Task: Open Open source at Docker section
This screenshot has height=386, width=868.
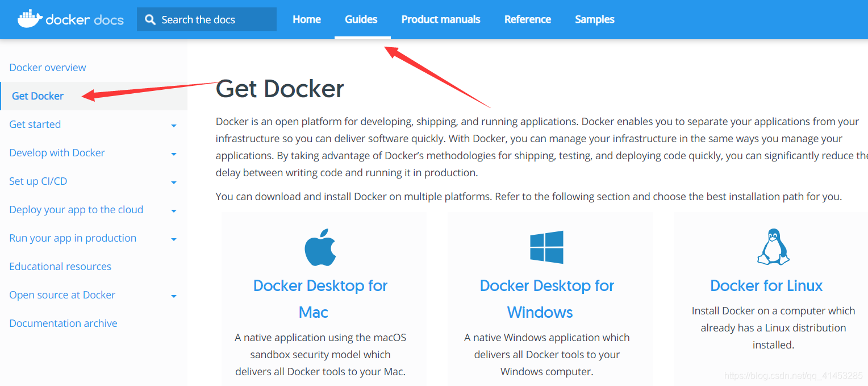Action: pos(62,295)
